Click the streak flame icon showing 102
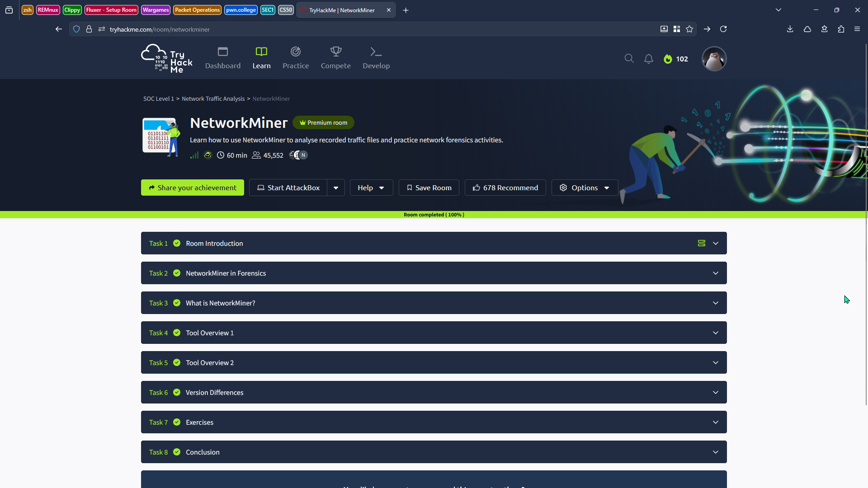 668,59
